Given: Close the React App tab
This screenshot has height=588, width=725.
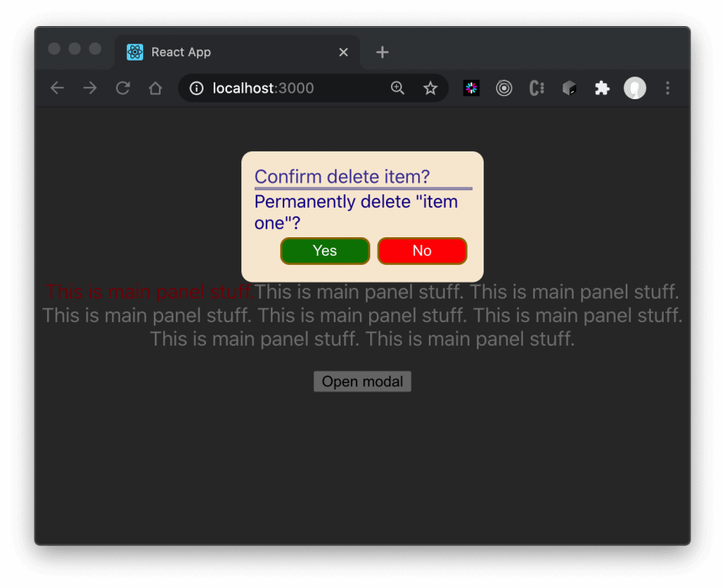Looking at the screenshot, I should (343, 52).
